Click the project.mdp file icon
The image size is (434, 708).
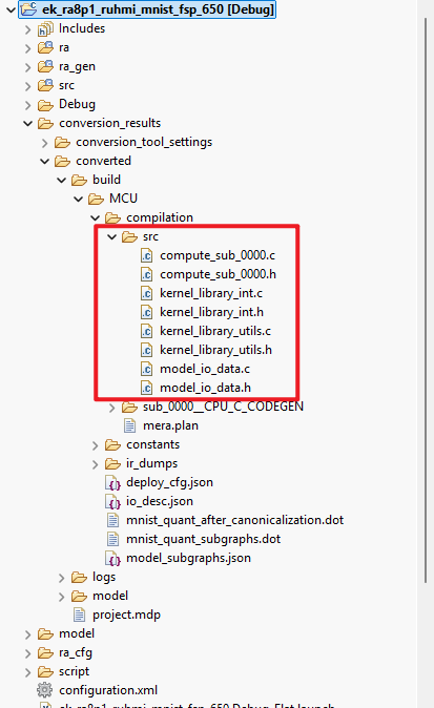79,615
